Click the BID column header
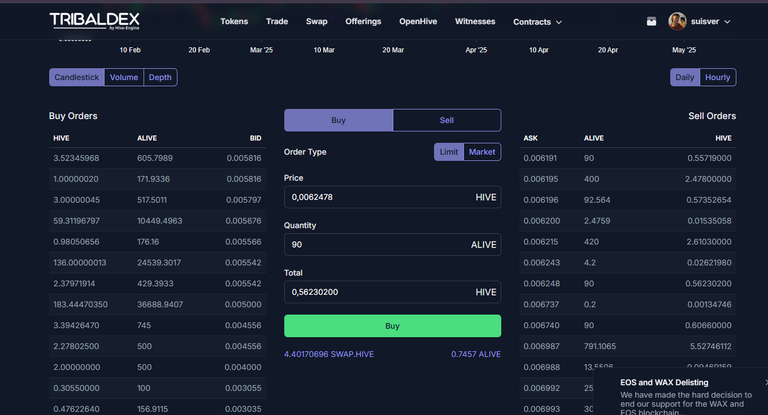 [x=255, y=138]
